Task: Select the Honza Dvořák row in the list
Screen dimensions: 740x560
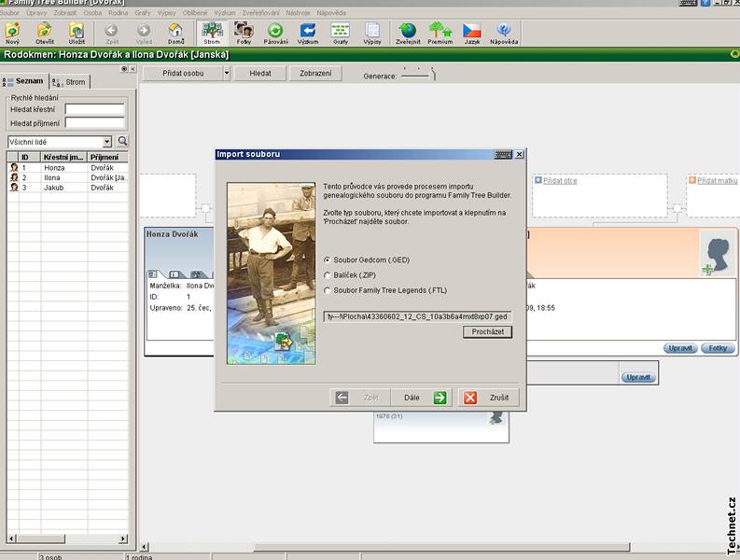Action: [67, 168]
